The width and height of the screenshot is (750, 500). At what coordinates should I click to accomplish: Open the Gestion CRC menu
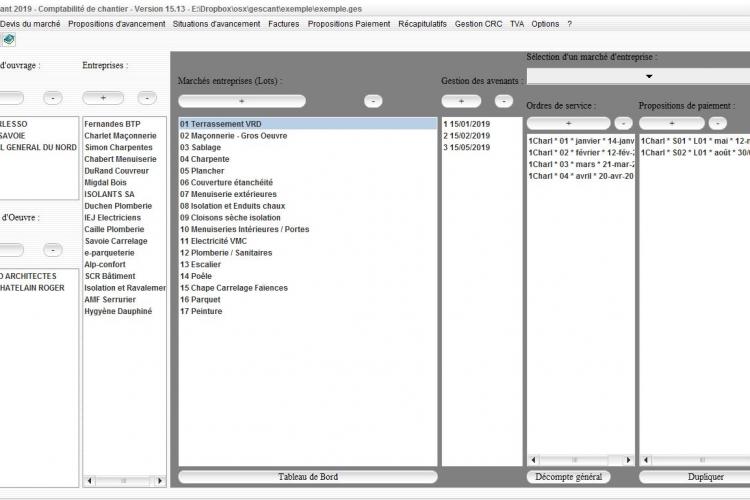pyautogui.click(x=478, y=24)
